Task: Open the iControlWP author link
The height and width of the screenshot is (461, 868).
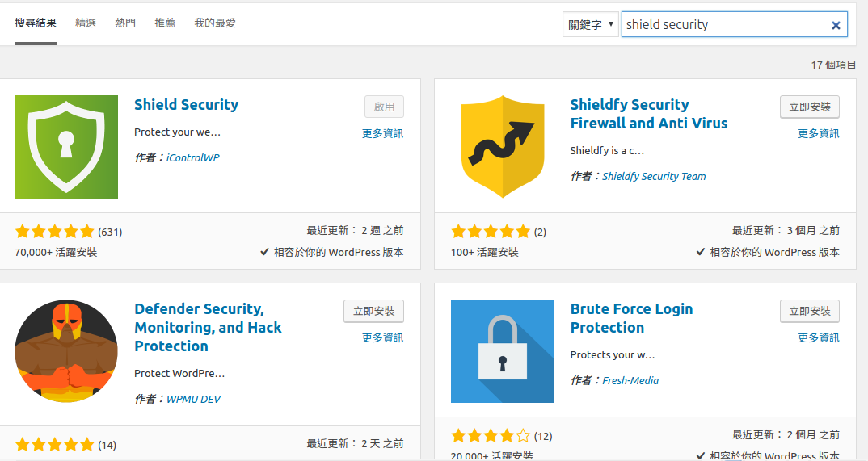Action: point(192,157)
